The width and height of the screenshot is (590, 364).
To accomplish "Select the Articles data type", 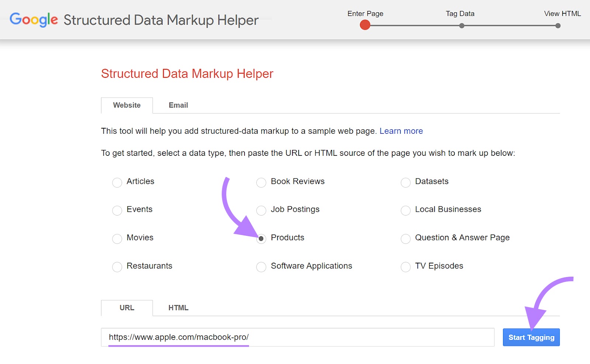I will point(117,182).
